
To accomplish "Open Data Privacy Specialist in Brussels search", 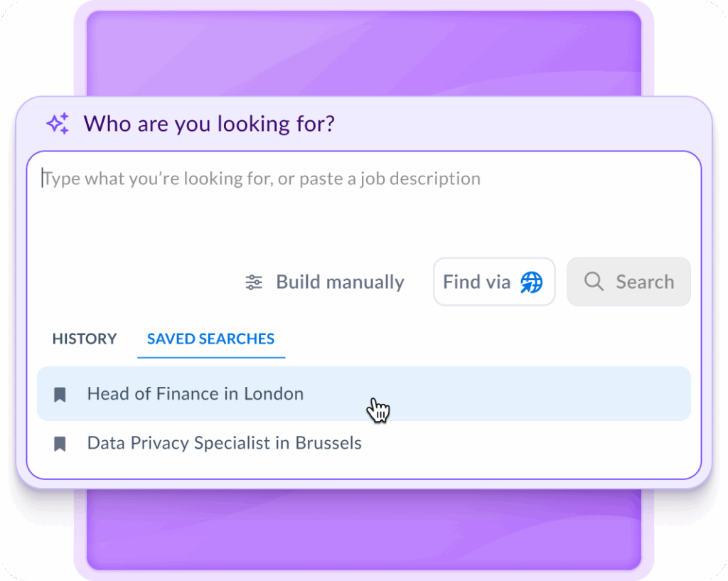I will point(224,443).
